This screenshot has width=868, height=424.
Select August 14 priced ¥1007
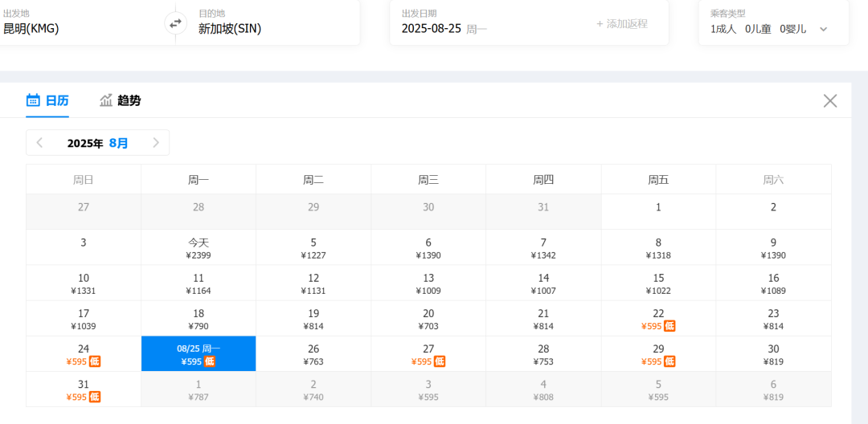pos(543,283)
